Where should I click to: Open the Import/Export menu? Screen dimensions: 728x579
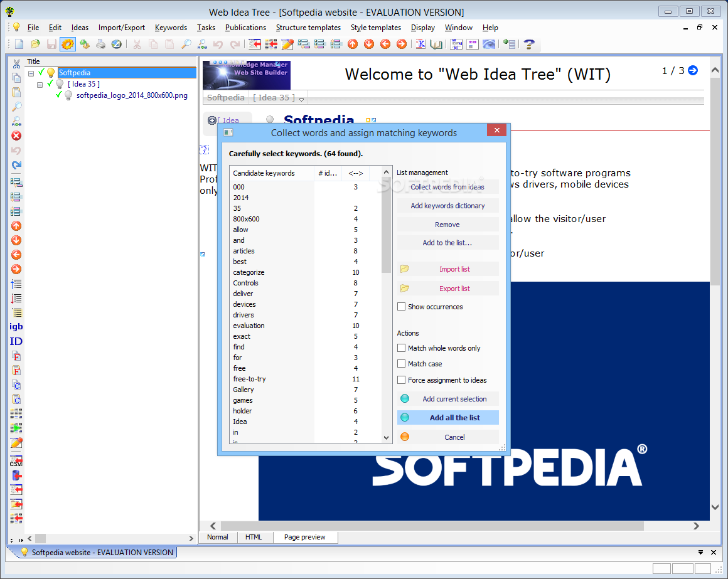click(122, 28)
